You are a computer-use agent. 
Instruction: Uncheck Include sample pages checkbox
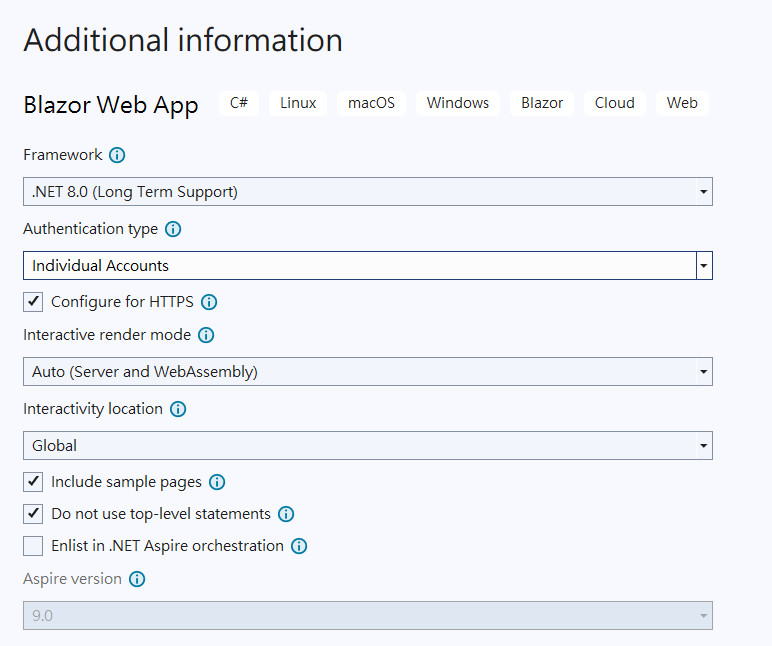(33, 482)
